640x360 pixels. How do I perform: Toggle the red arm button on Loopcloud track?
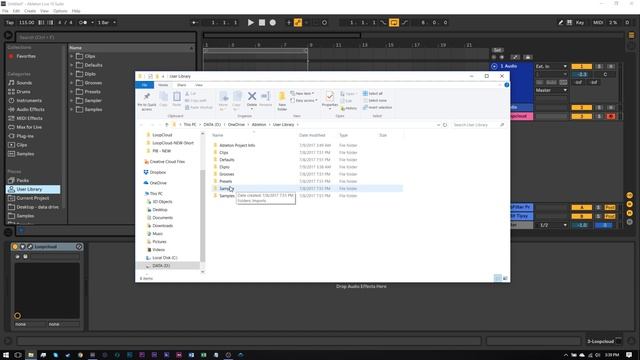tap(611, 116)
